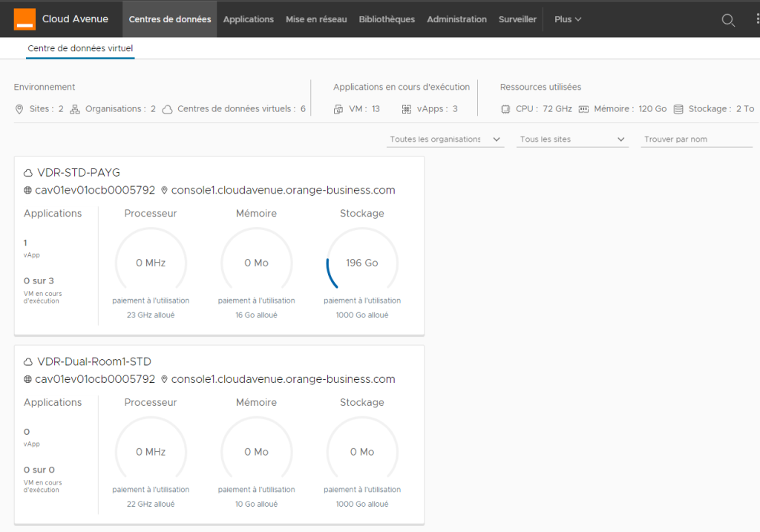
Task: Click the VM icon in running applications
Action: pyautogui.click(x=338, y=110)
